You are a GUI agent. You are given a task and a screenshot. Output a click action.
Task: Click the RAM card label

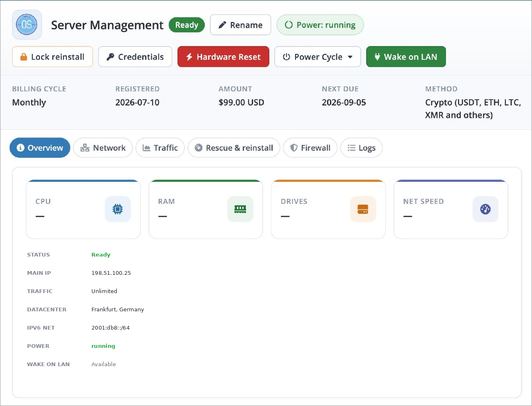point(166,201)
